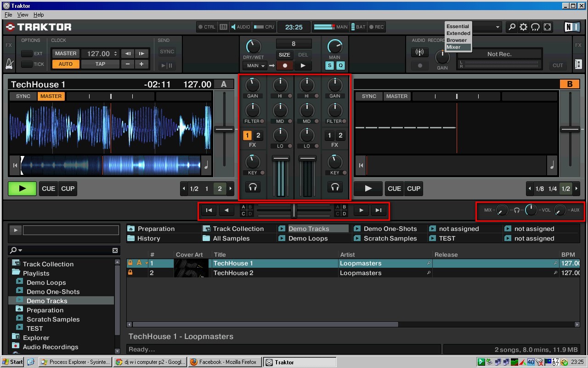Click the right edge layout toggle icon
The height and width of the screenshot is (368, 588).
tap(578, 64)
